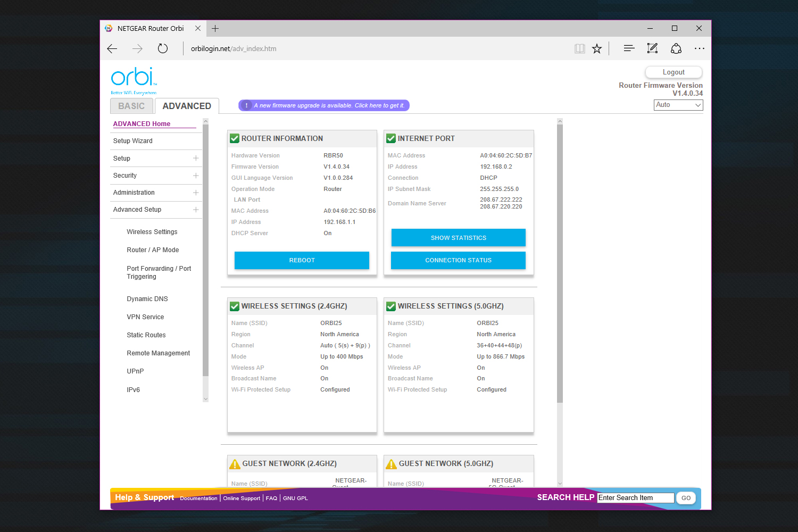Open the GNU GPL link

295,498
